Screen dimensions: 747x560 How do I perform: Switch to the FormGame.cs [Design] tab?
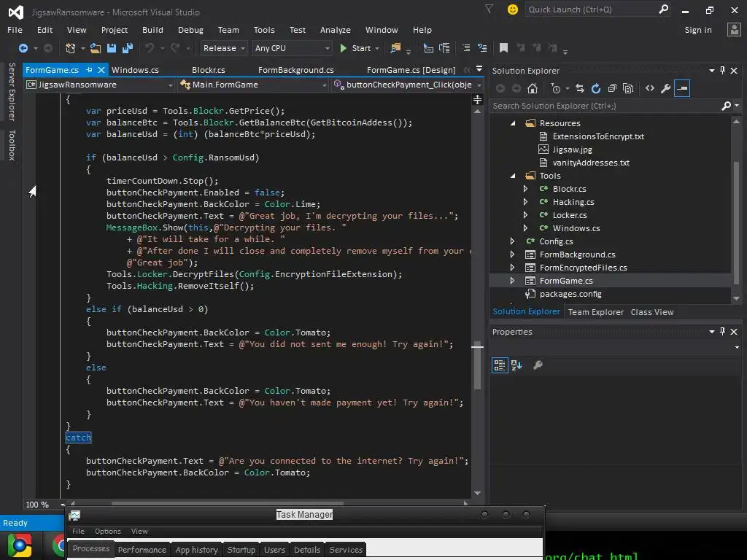[411, 70]
